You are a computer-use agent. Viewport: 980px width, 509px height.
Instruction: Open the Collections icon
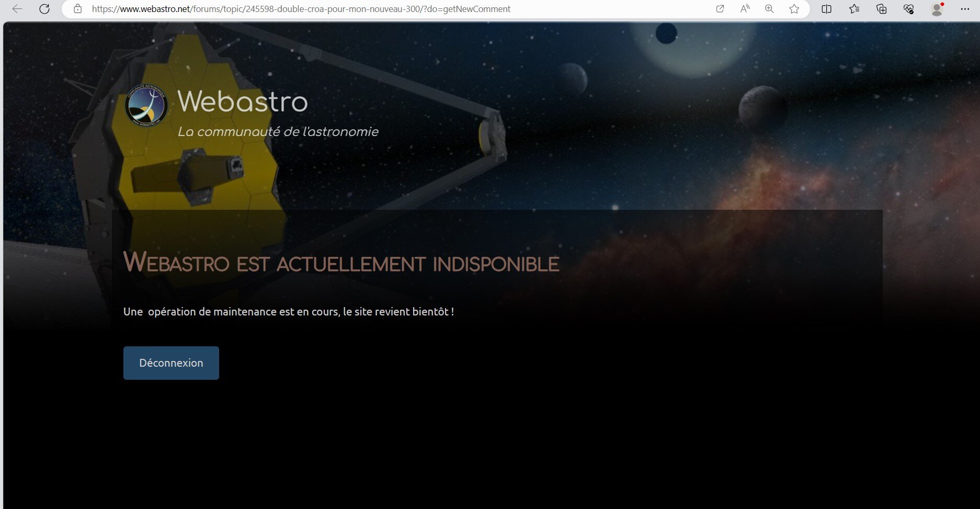click(881, 9)
